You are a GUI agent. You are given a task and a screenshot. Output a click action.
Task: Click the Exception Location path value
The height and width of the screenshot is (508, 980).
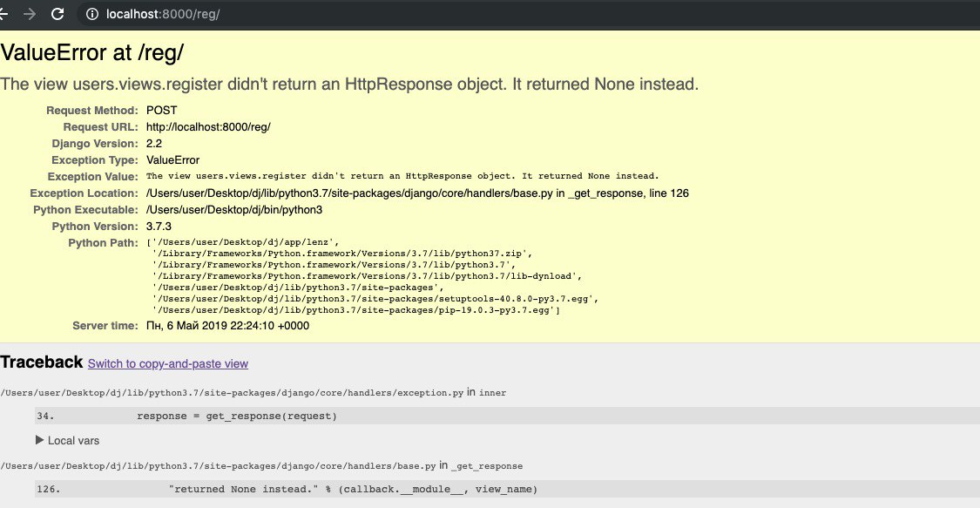point(417,193)
